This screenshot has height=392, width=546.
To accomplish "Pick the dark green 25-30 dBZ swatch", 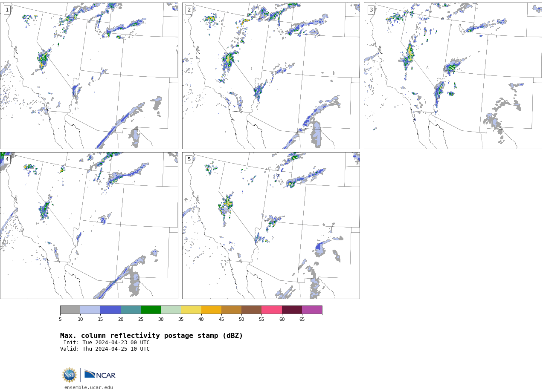I will click(x=151, y=310).
